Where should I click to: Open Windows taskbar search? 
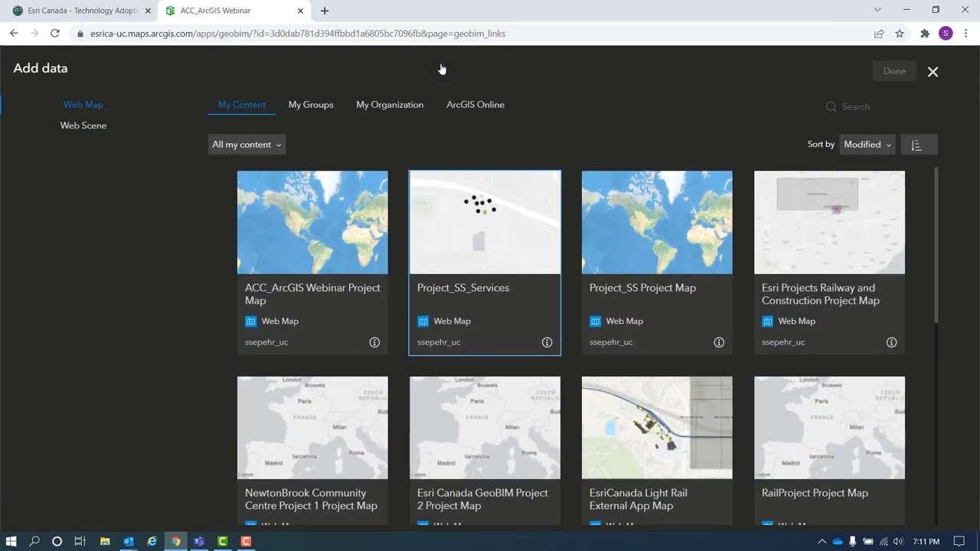click(34, 541)
